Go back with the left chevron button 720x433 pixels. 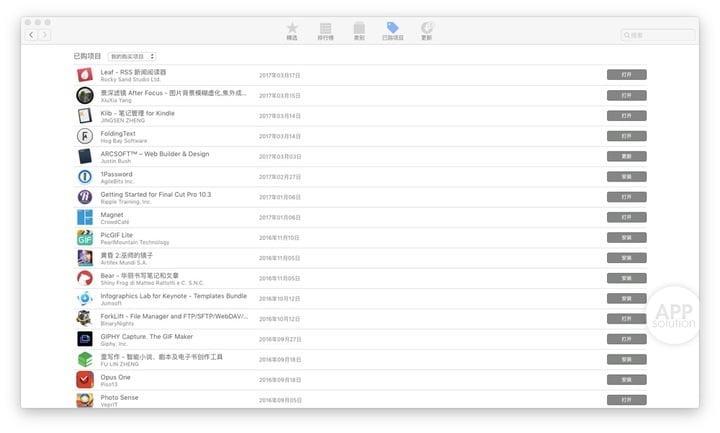31,34
